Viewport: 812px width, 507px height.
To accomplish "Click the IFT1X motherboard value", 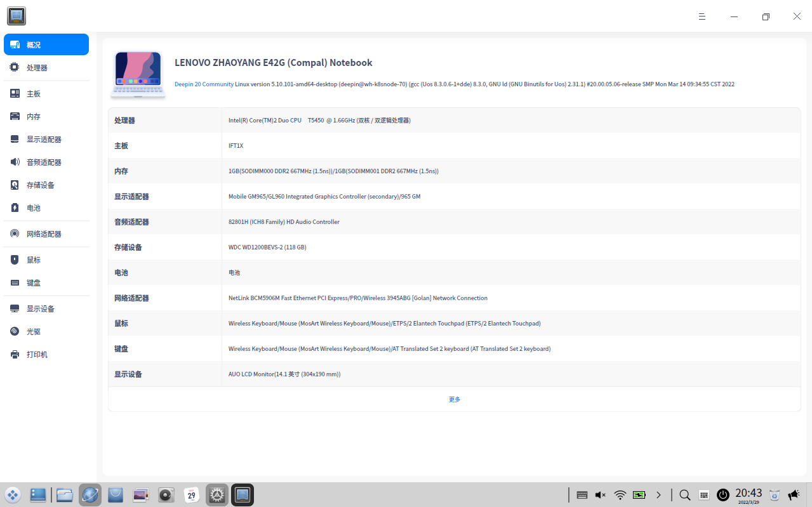I will coord(236,145).
